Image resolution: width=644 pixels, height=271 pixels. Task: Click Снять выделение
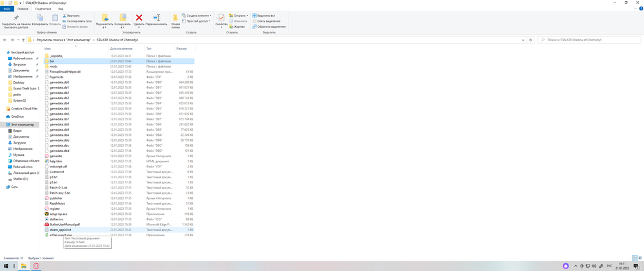click(x=267, y=21)
